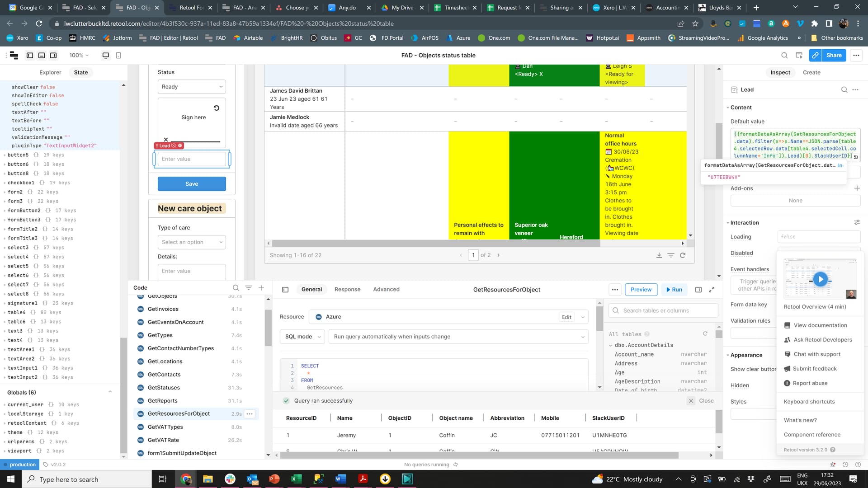Open the Status dropdown showing Ready
Image resolution: width=868 pixels, height=488 pixels.
click(192, 87)
